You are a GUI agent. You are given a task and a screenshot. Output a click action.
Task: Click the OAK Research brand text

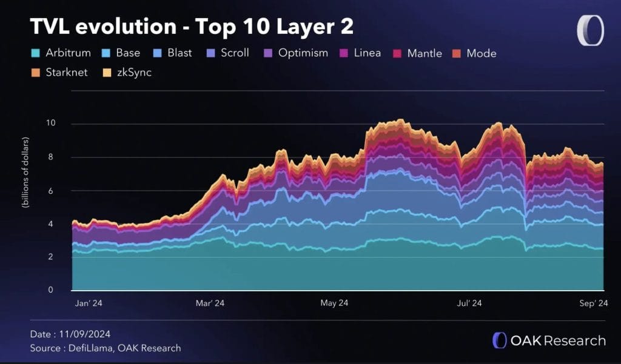[x=558, y=340]
